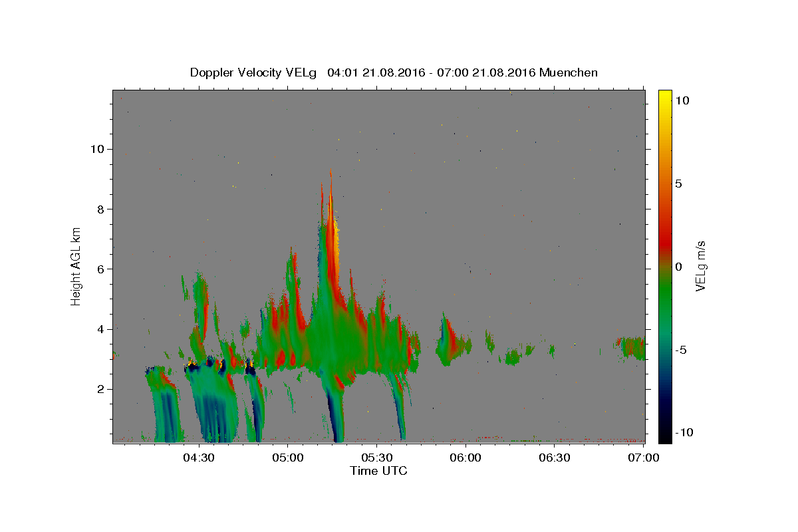Click the 06:00 time tick label

point(465,458)
